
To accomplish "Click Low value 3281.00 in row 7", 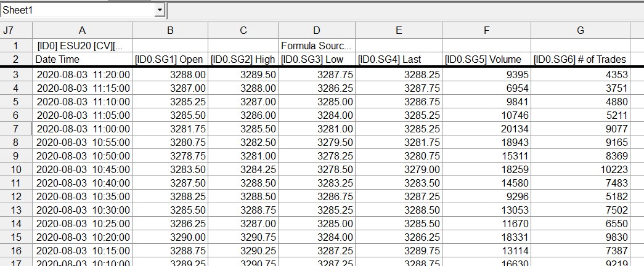I will point(317,129).
